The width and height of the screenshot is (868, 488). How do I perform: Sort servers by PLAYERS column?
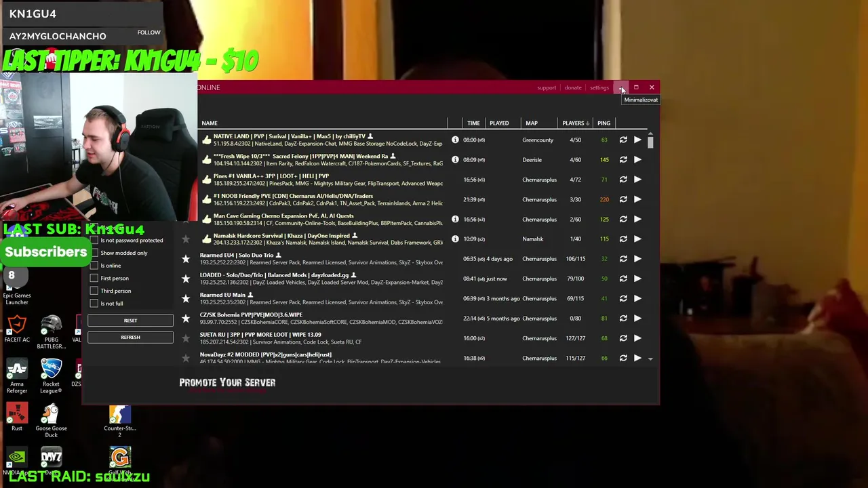(575, 123)
